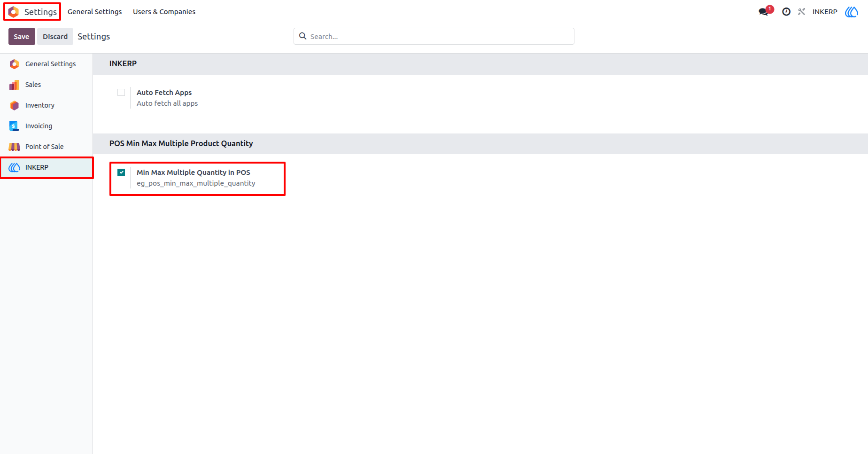The image size is (868, 454).
Task: Save the settings
Action: (22, 37)
